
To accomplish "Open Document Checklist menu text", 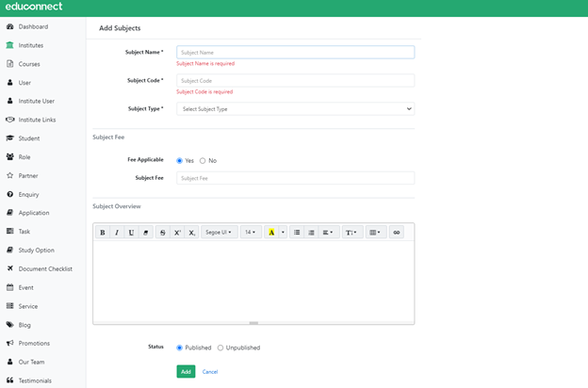I will 45,268.
